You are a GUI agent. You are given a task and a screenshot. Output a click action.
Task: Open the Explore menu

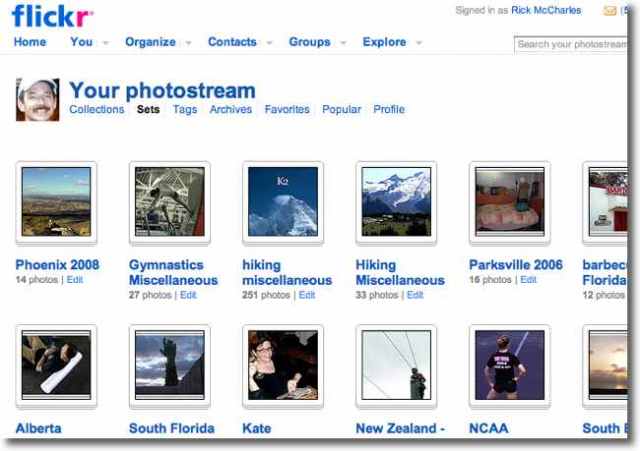(x=384, y=42)
